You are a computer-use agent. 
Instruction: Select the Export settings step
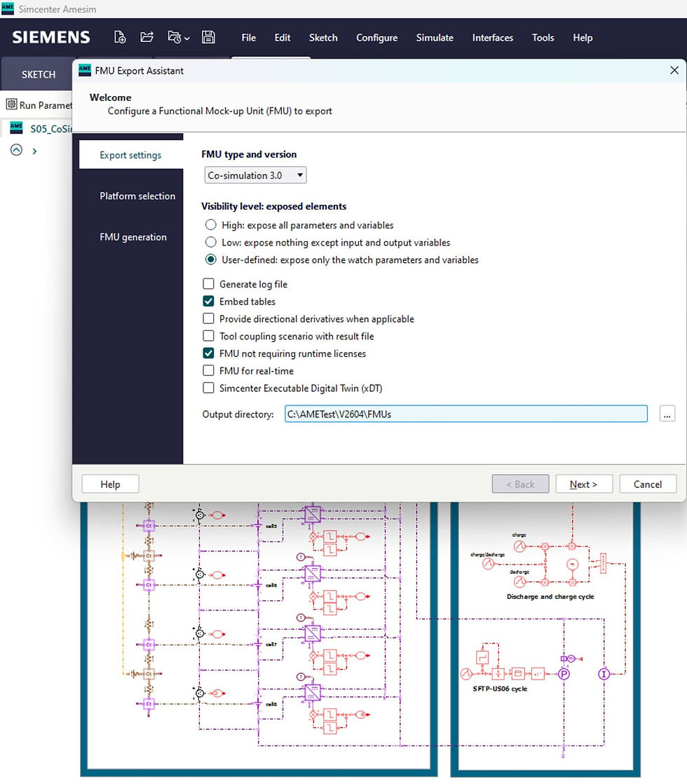pyautogui.click(x=131, y=155)
